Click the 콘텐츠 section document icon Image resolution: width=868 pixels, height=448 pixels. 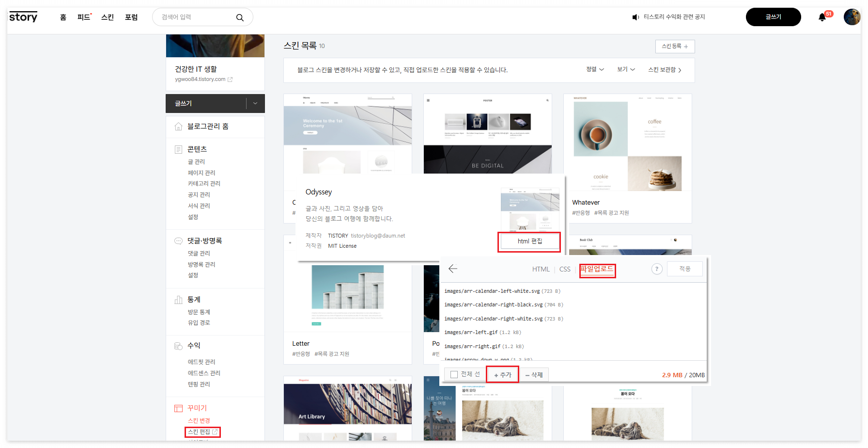click(178, 149)
